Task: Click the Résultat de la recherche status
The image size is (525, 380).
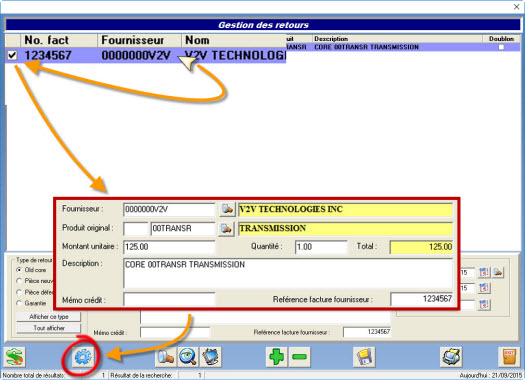Action: click(141, 376)
